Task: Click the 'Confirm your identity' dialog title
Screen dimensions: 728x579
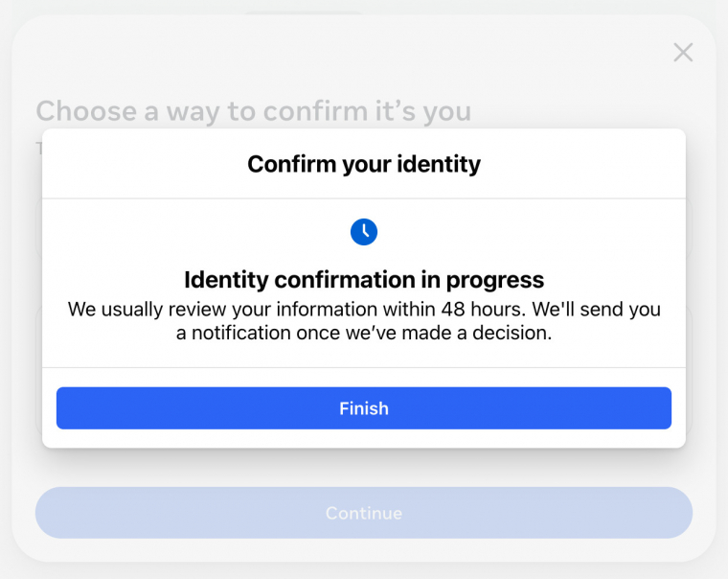Action: (364, 164)
